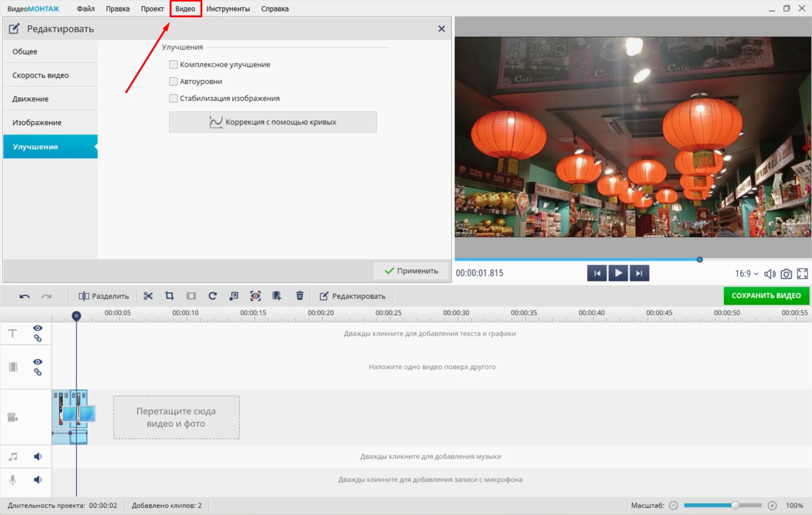Click Коррекция с помощью кривых button
The height and width of the screenshot is (515, 812).
point(273,122)
